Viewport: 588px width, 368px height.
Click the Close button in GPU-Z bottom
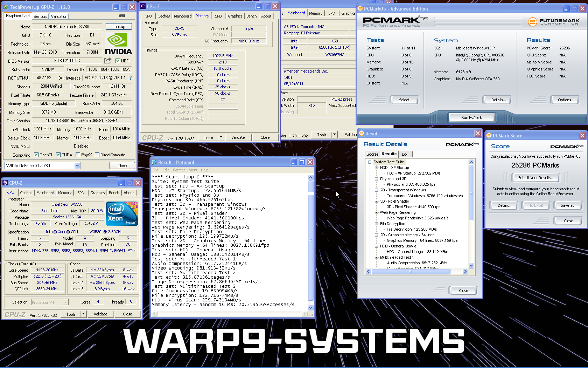122,166
